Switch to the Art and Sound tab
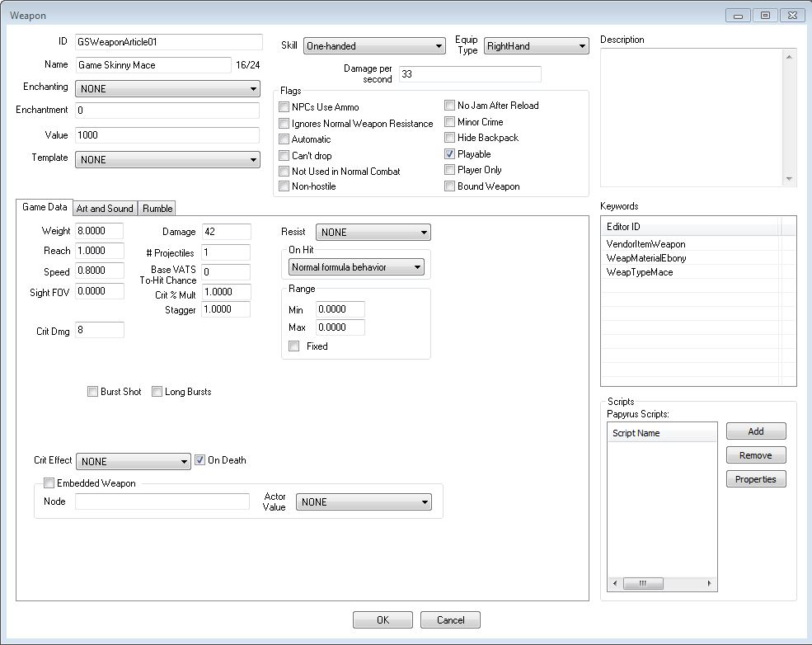This screenshot has height=645, width=812. pos(106,209)
